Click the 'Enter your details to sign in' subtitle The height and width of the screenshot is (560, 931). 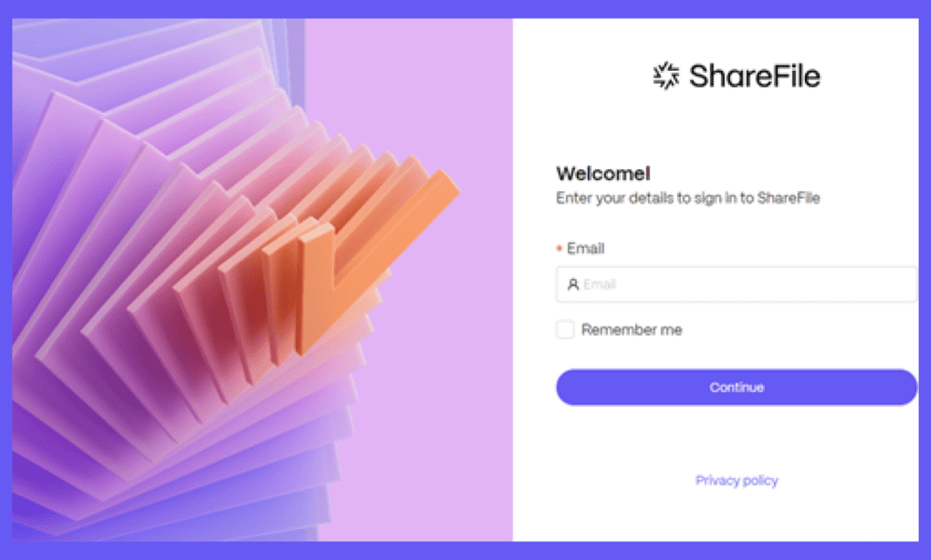(x=687, y=198)
